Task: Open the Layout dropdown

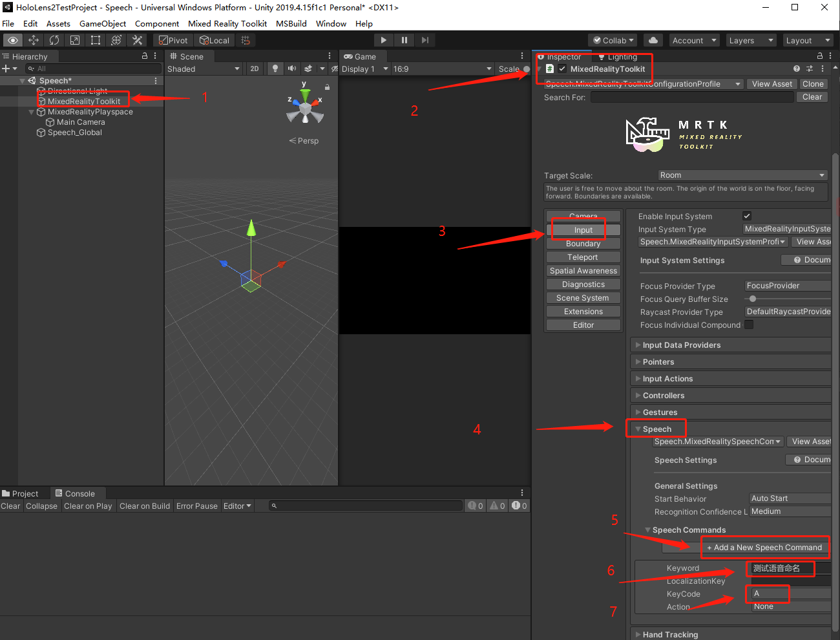Action: point(808,40)
